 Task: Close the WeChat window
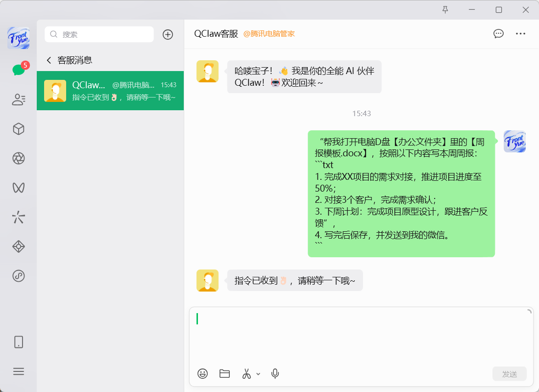click(x=526, y=10)
